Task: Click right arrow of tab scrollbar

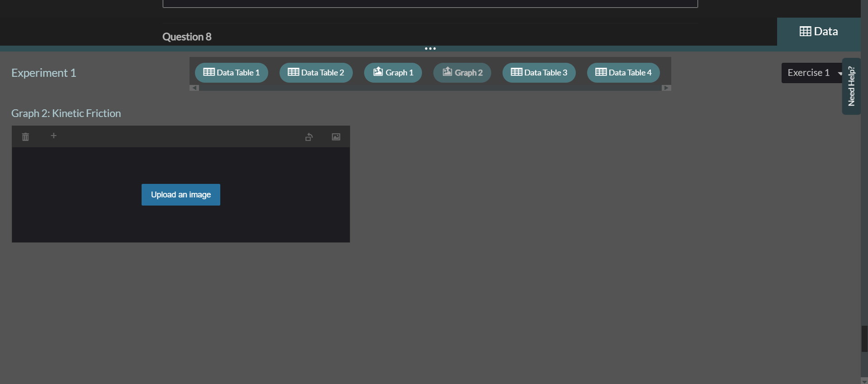Action: (666, 88)
